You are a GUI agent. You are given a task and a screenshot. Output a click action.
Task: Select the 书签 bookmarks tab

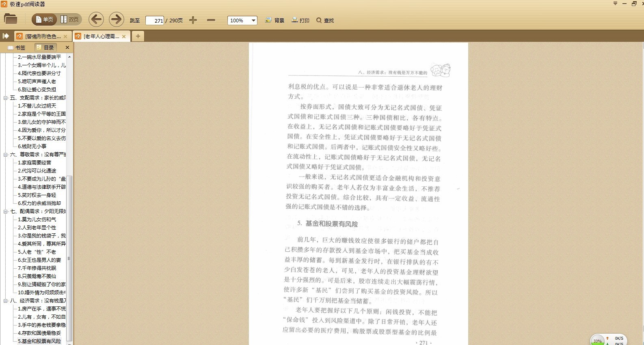pos(17,47)
